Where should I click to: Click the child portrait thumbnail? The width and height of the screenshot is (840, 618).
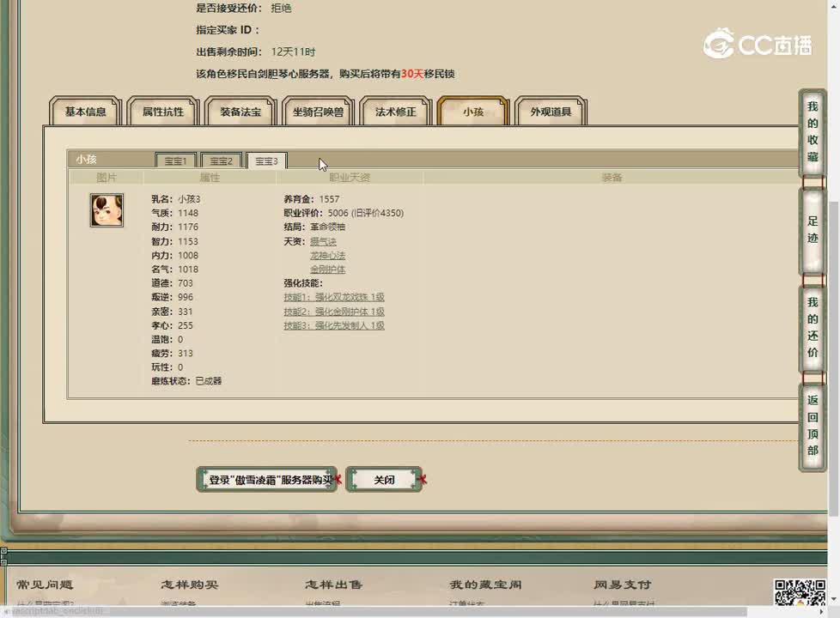pos(107,210)
